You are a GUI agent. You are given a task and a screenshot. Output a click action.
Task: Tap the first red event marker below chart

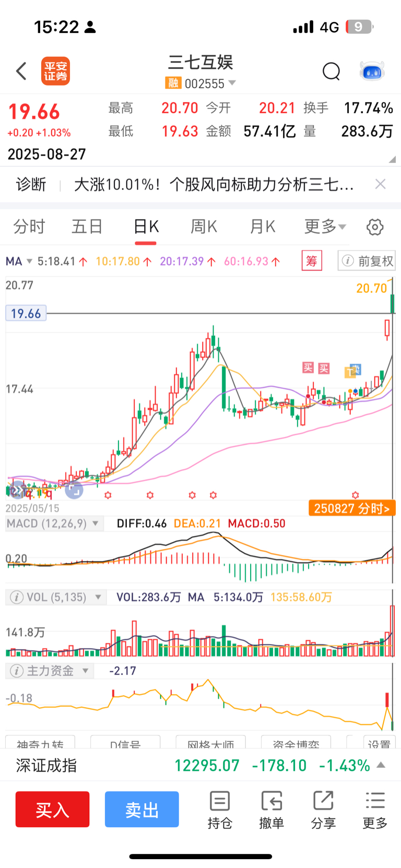coord(108,495)
